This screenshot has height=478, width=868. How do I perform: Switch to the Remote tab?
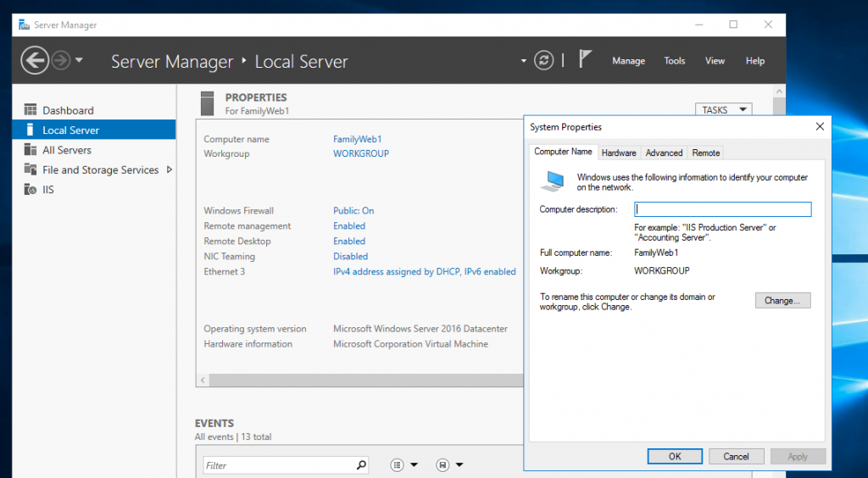pos(706,153)
